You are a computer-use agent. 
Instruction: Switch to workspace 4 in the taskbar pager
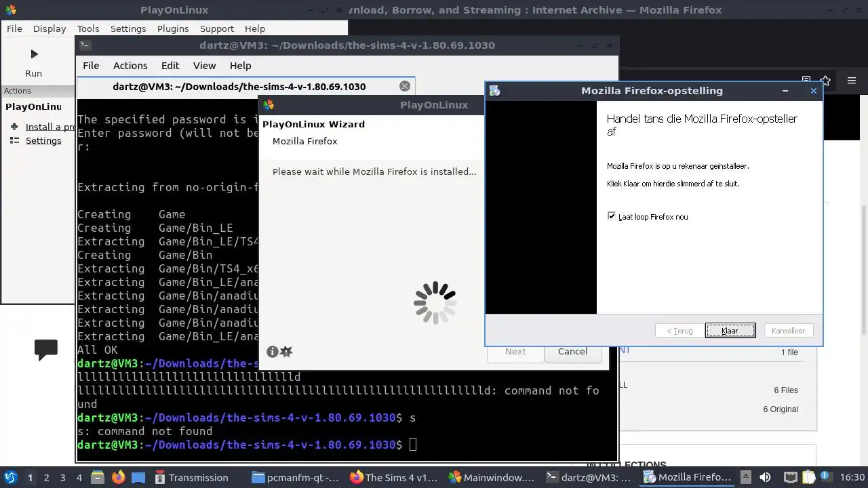point(79,477)
